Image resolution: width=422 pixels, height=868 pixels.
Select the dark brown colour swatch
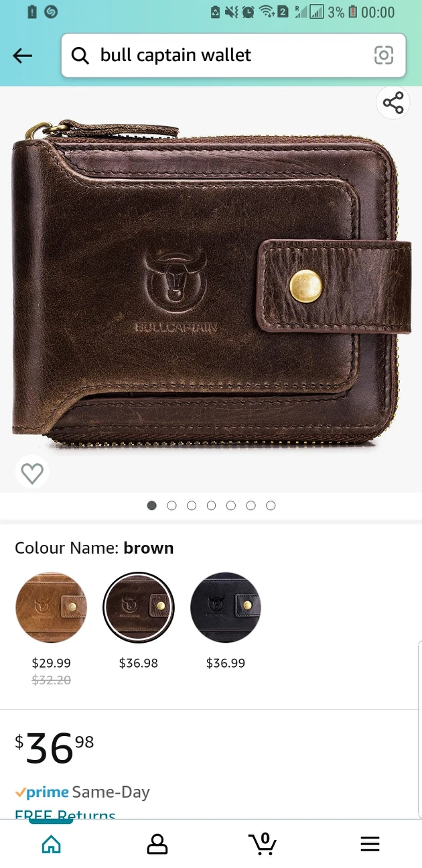click(139, 608)
